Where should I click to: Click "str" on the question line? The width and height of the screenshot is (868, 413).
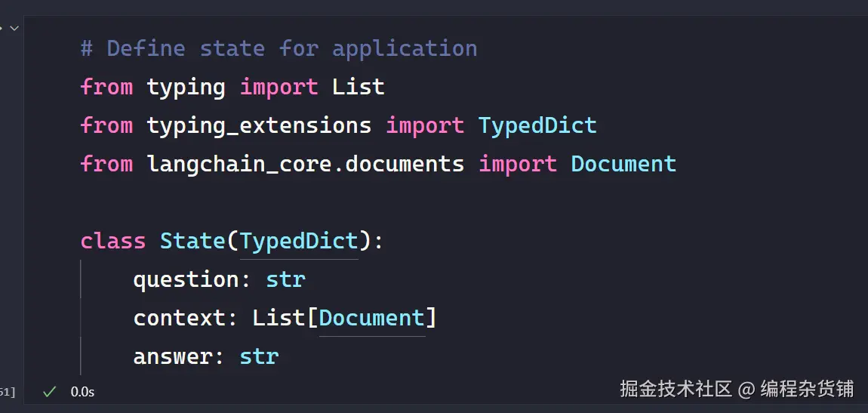pyautogui.click(x=285, y=279)
